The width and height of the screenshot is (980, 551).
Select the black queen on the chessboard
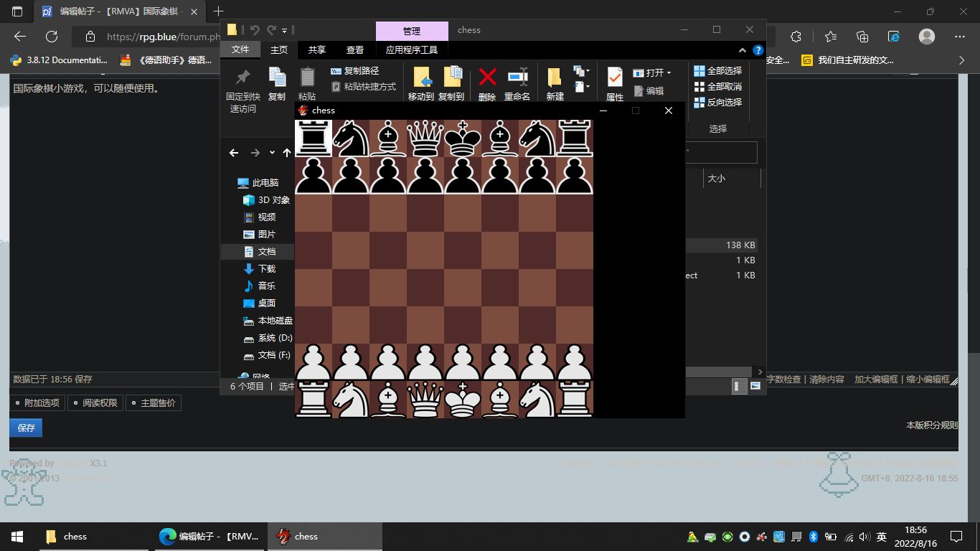pyautogui.click(x=425, y=138)
